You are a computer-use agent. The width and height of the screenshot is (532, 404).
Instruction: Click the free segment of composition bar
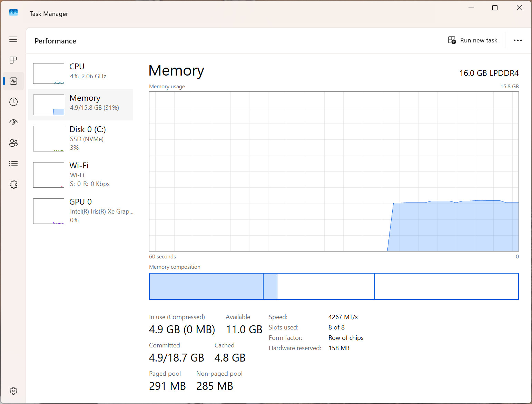(446, 286)
